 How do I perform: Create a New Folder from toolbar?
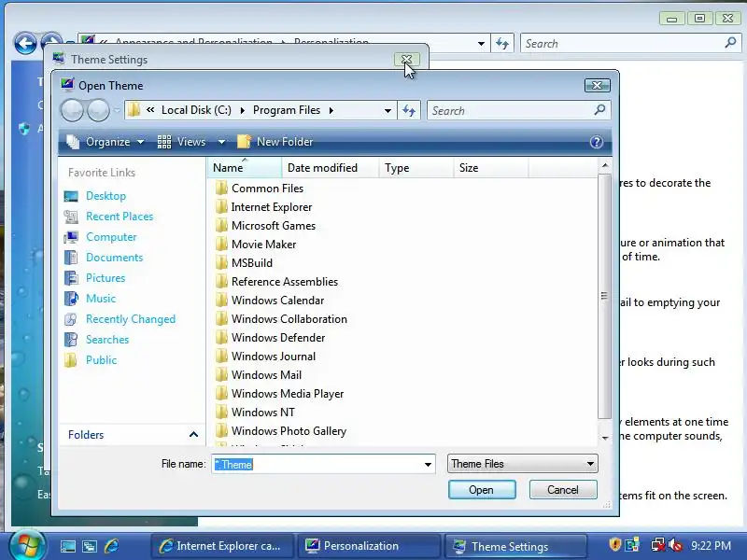275,142
